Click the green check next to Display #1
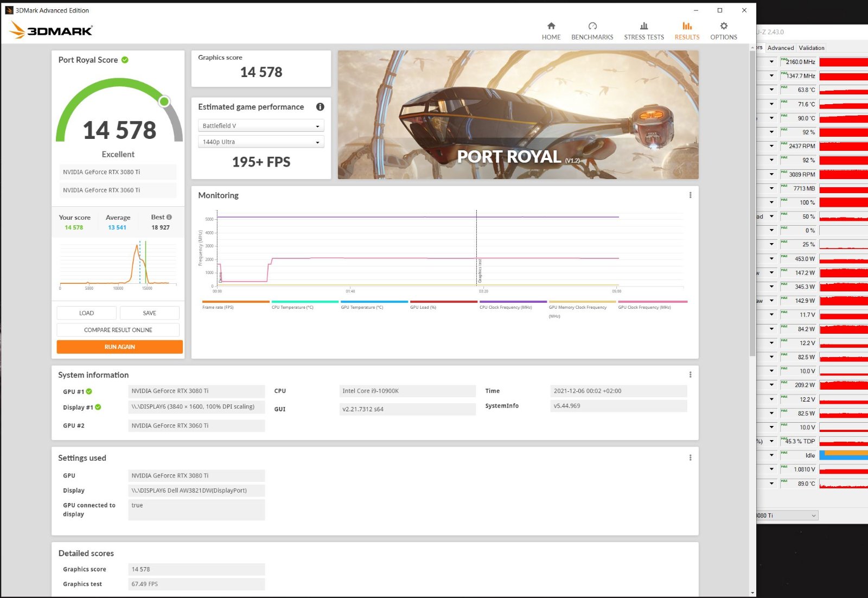Screen dimensions: 868x598 coord(98,407)
